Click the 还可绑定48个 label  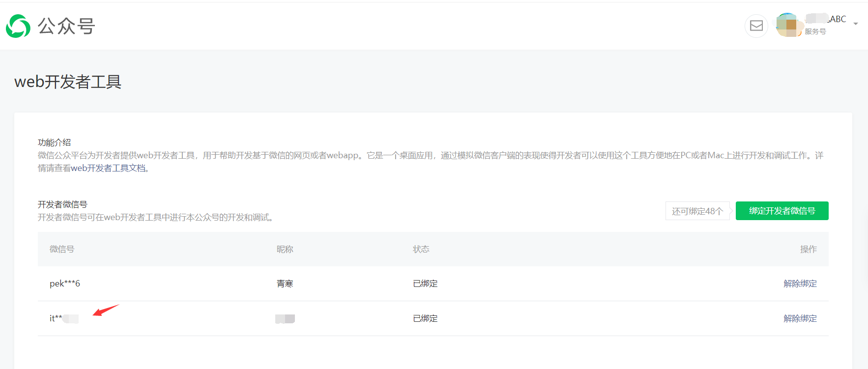tap(697, 211)
